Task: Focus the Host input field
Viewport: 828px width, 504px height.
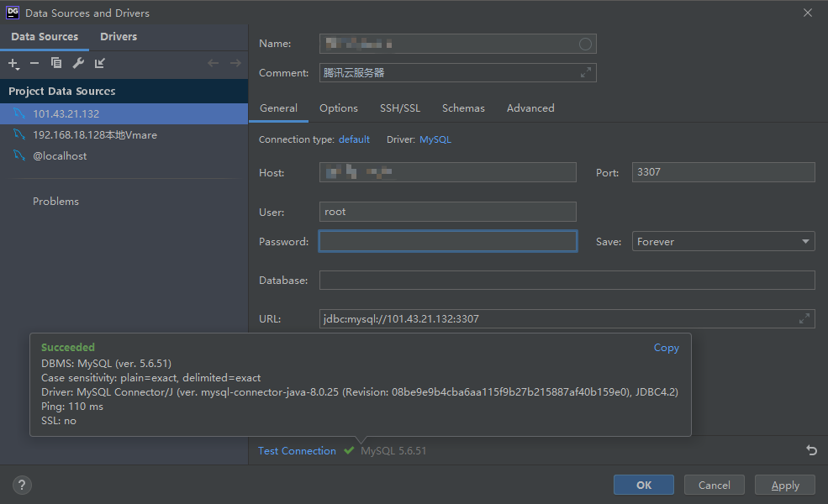Action: 448,172
